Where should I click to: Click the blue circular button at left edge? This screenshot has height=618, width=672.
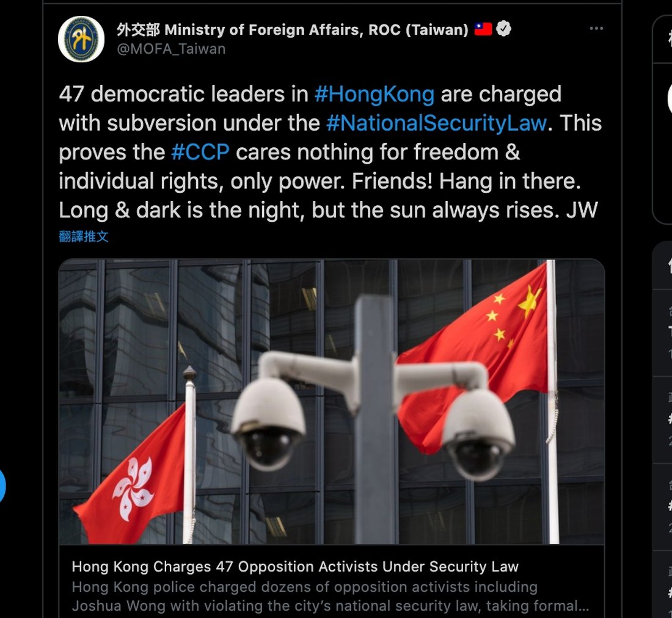tap(1, 485)
